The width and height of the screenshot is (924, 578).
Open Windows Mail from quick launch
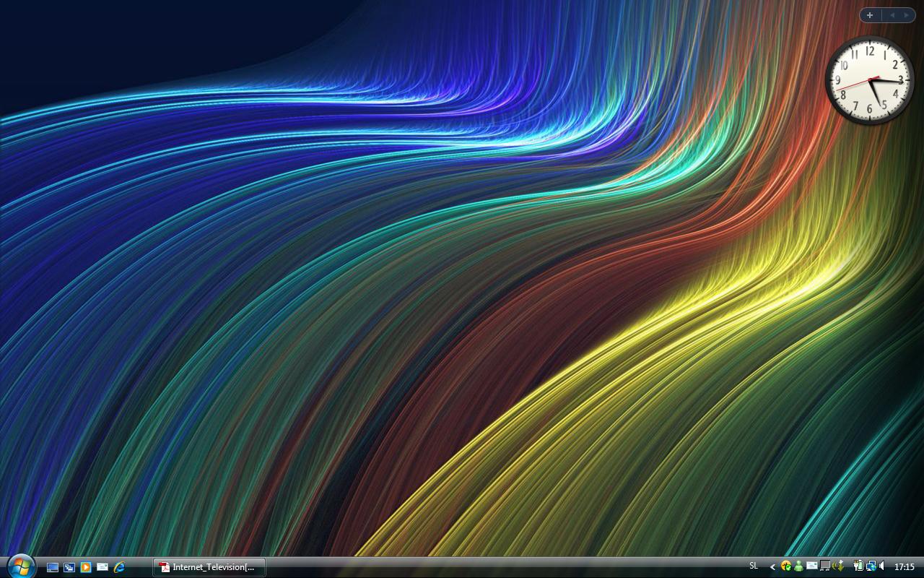103,567
